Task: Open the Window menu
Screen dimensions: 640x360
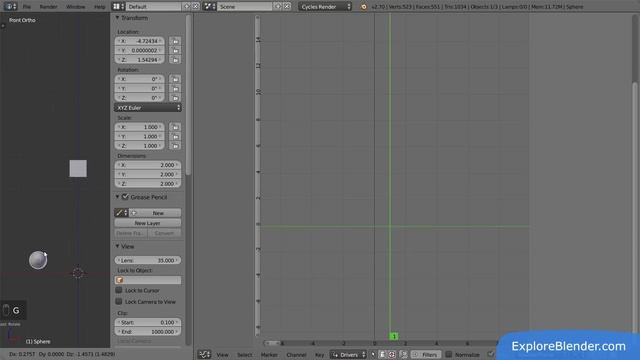Action: [76, 7]
